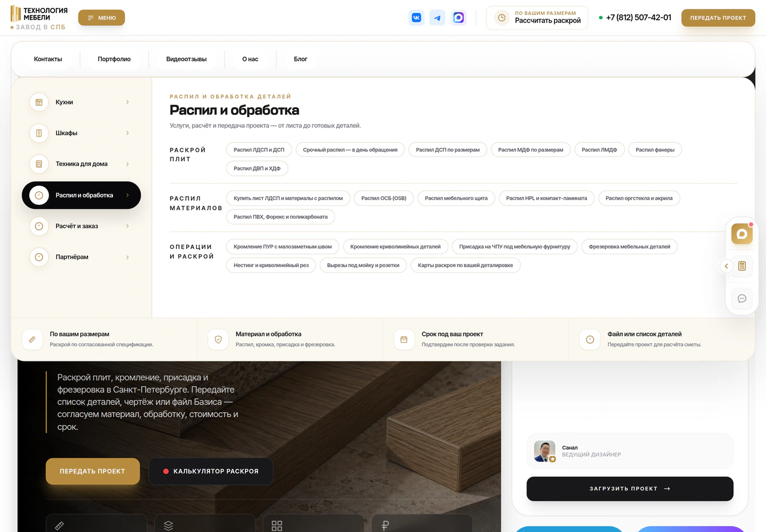The image size is (766, 532).
Task: Click Санал's avatar photo
Action: click(x=545, y=451)
